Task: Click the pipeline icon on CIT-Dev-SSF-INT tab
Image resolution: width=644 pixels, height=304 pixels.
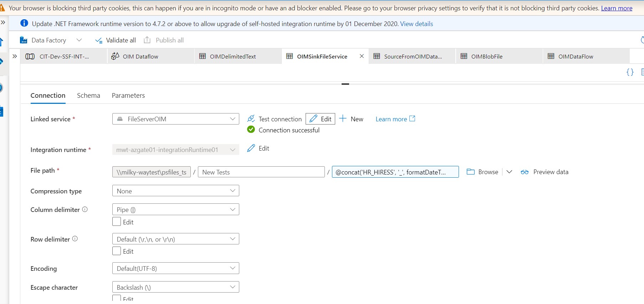Action: (30, 56)
